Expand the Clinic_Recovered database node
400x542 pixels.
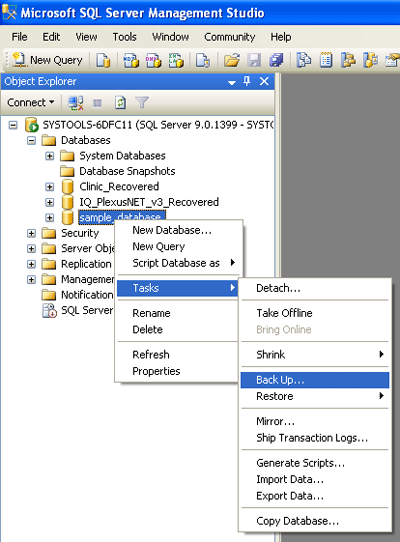click(x=49, y=187)
